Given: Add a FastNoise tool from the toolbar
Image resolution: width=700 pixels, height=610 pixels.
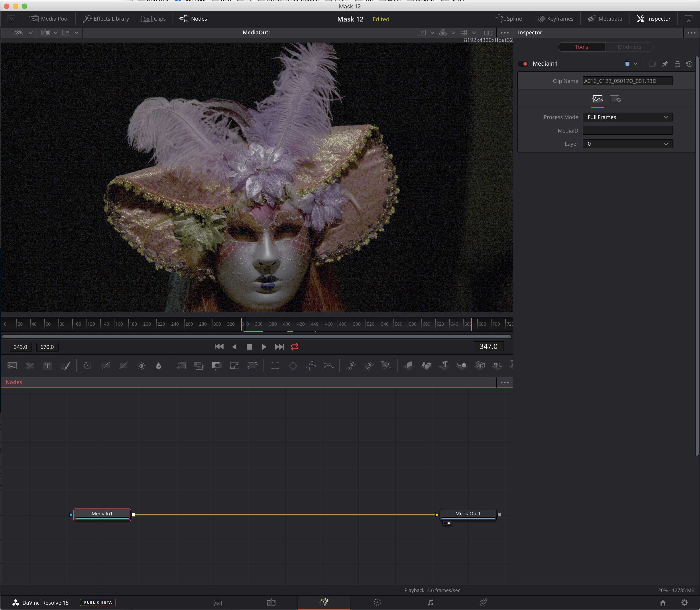Looking at the screenshot, I should tap(30, 366).
